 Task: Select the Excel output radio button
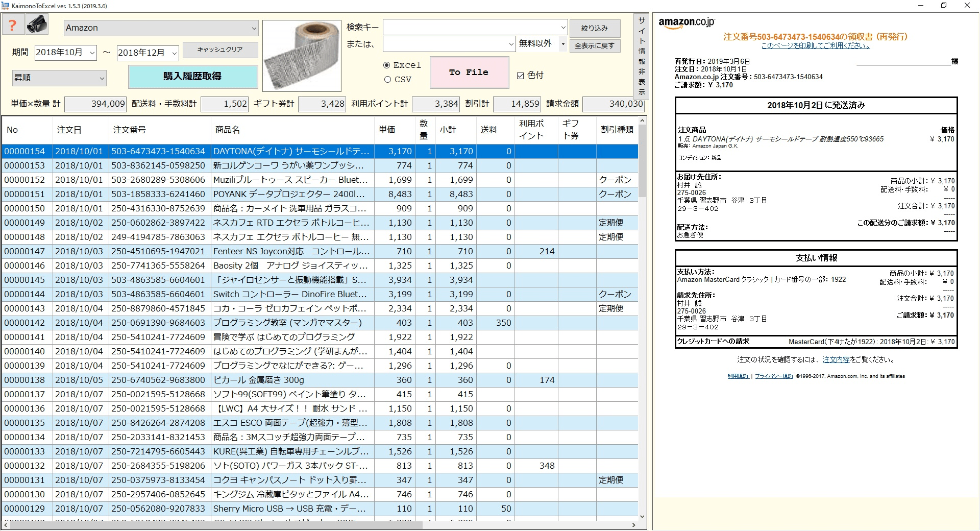pos(388,65)
